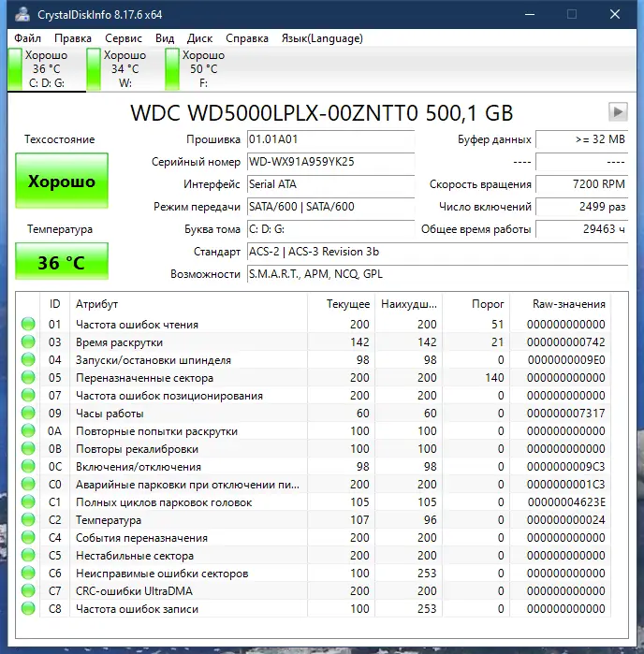Select raw value 00000004623E
644x654 pixels.
click(x=566, y=502)
